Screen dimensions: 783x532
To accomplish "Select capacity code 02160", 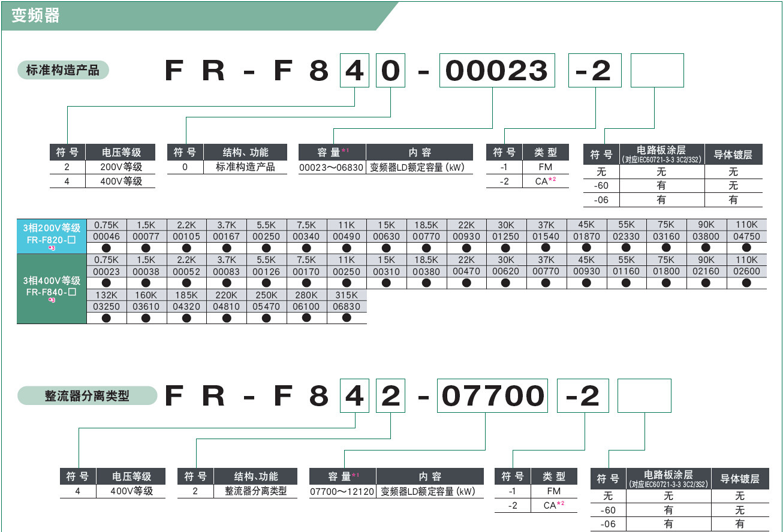I will coord(707,271).
